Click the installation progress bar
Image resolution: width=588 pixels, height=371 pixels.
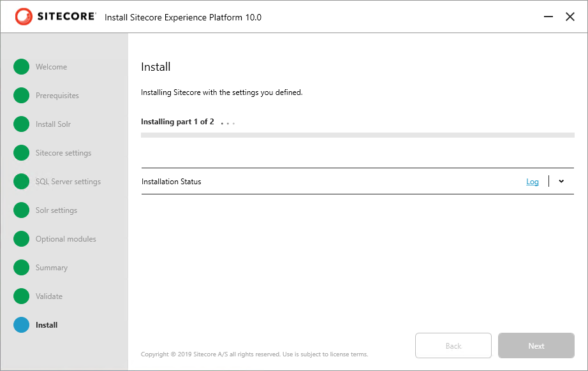tap(358, 135)
